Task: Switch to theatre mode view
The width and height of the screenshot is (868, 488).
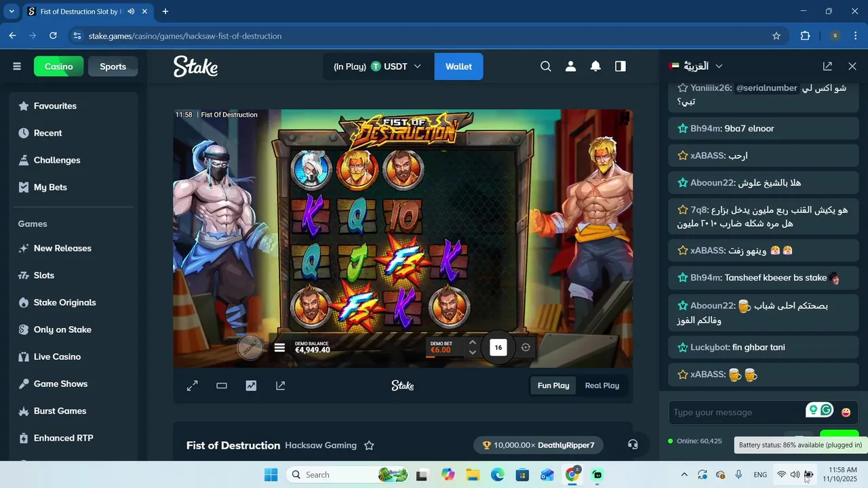Action: [222, 386]
